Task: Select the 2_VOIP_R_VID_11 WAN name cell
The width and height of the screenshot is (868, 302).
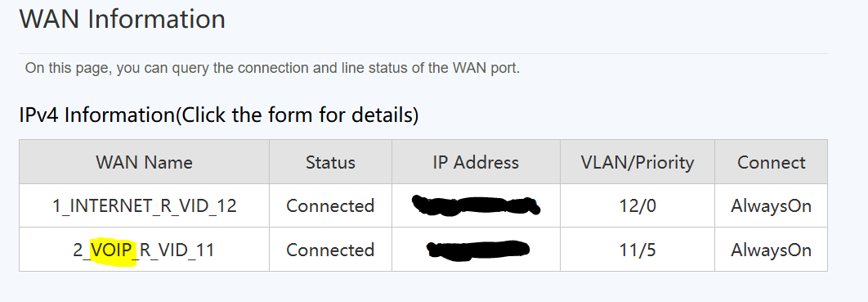Action: click(x=145, y=250)
